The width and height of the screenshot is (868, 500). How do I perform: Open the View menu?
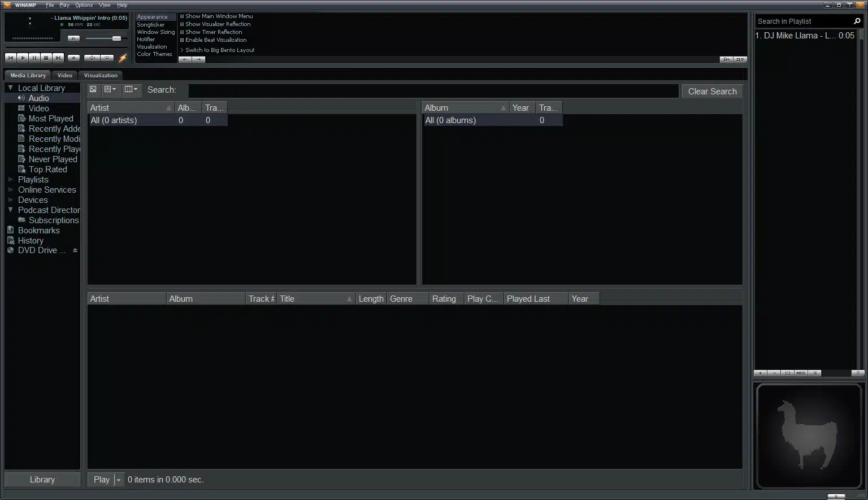[x=105, y=5]
